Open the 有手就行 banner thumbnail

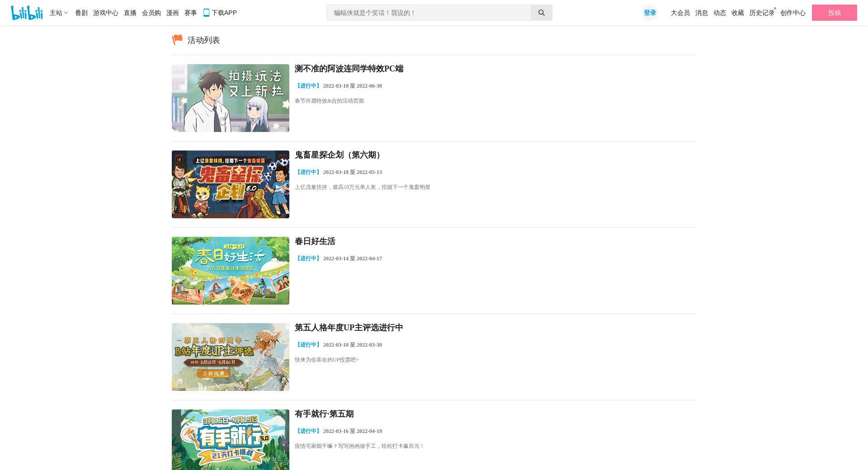point(231,439)
